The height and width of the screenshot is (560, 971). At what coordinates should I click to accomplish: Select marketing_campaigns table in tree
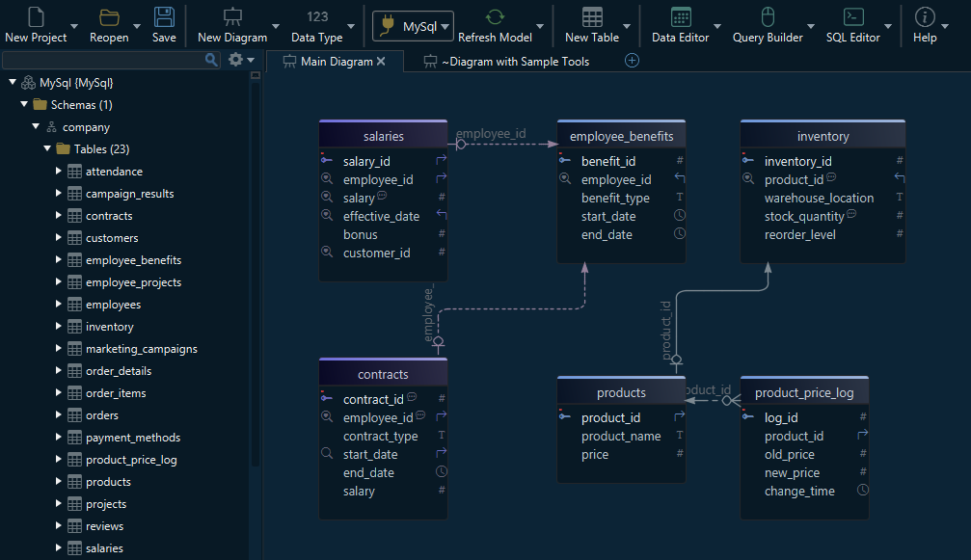pyautogui.click(x=142, y=349)
